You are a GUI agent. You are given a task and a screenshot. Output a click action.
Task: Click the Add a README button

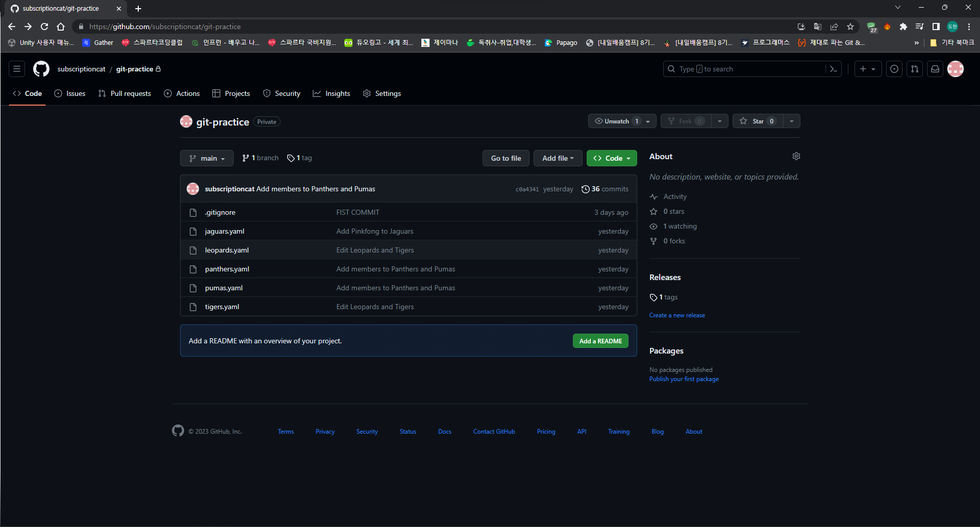click(600, 341)
